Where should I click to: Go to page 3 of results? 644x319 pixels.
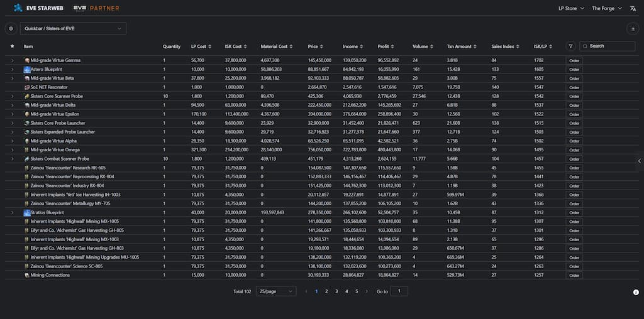click(x=336, y=291)
